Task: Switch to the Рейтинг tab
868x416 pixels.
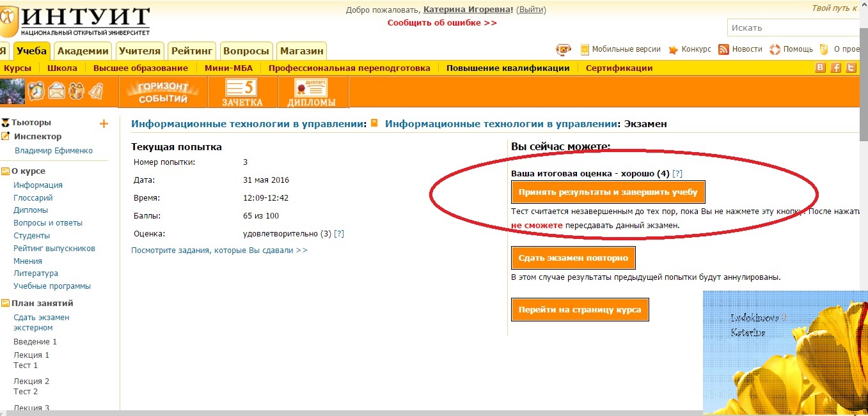Action: click(192, 51)
